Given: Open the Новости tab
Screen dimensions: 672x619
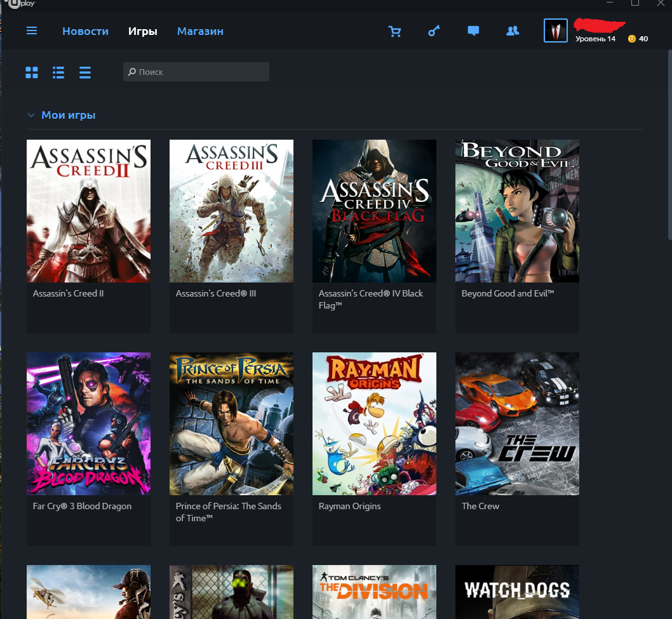Looking at the screenshot, I should click(x=85, y=31).
